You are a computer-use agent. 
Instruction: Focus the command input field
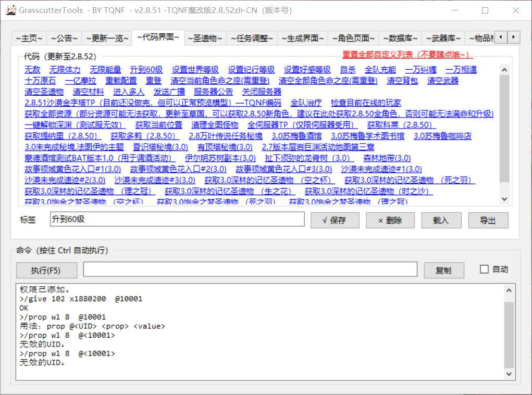pos(250,270)
